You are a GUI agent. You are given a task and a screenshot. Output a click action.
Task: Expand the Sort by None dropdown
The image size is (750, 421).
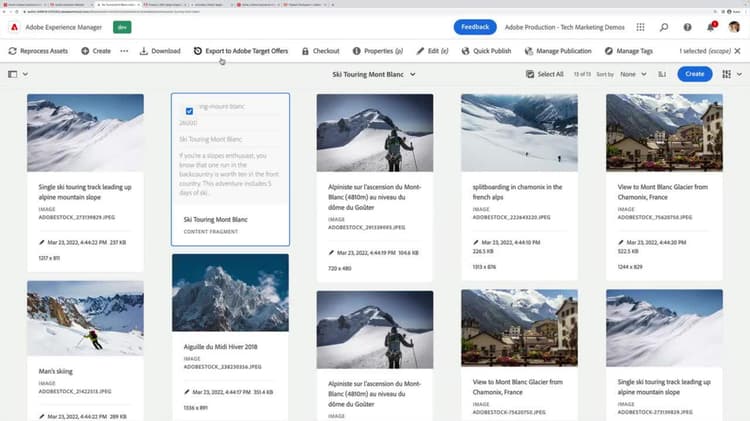[632, 74]
